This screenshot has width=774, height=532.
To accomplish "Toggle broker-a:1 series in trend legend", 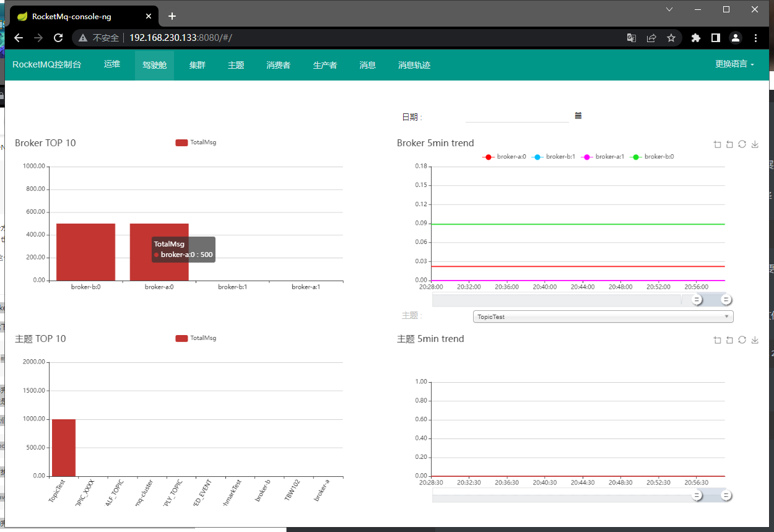I will (x=602, y=157).
